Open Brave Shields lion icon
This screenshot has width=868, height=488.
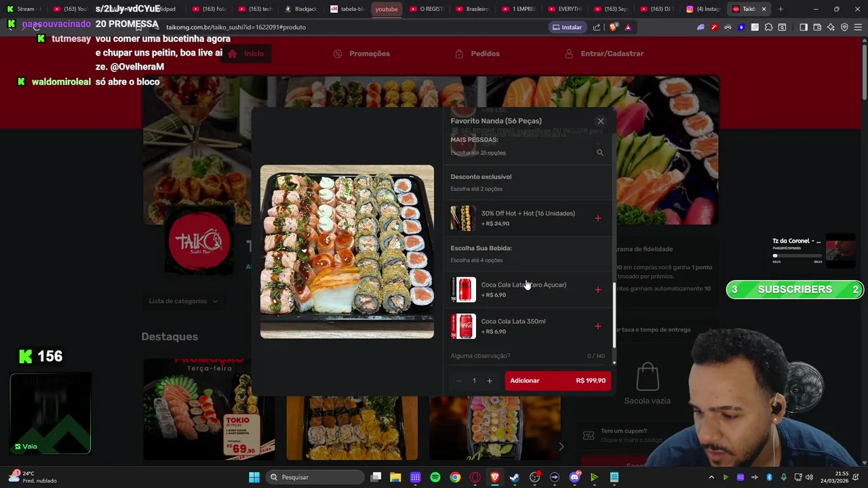tap(613, 27)
